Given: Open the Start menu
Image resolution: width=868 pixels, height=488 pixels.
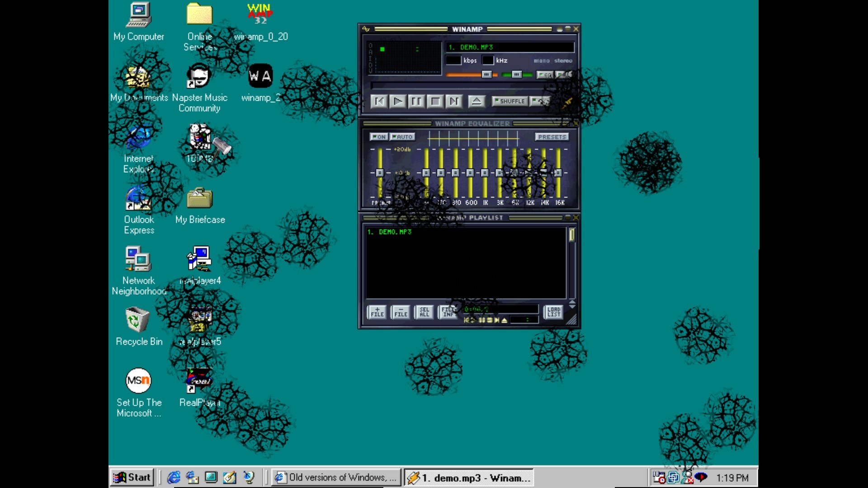Looking at the screenshot, I should pos(132,477).
